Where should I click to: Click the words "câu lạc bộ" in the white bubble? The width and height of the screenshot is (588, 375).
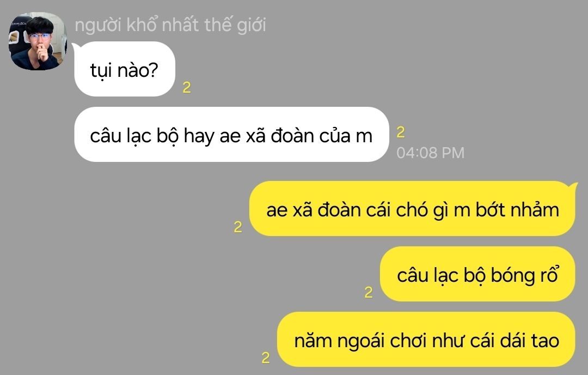(134, 136)
